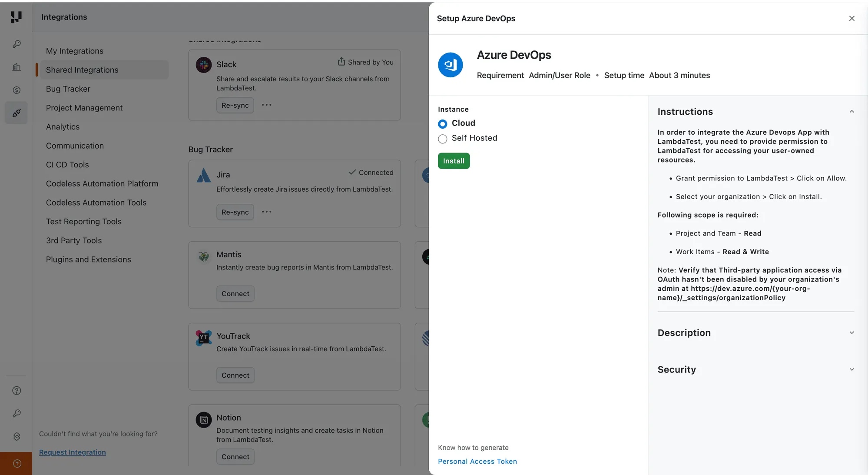Click the orange upgrade arrow icon
This screenshot has width=868, height=475.
tap(17, 463)
